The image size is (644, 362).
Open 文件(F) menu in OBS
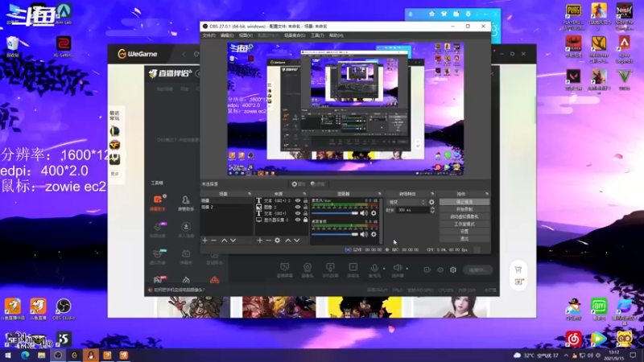click(x=208, y=35)
